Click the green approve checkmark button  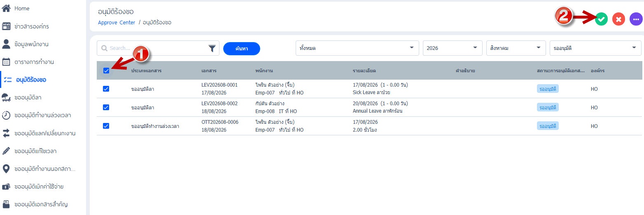click(x=601, y=19)
